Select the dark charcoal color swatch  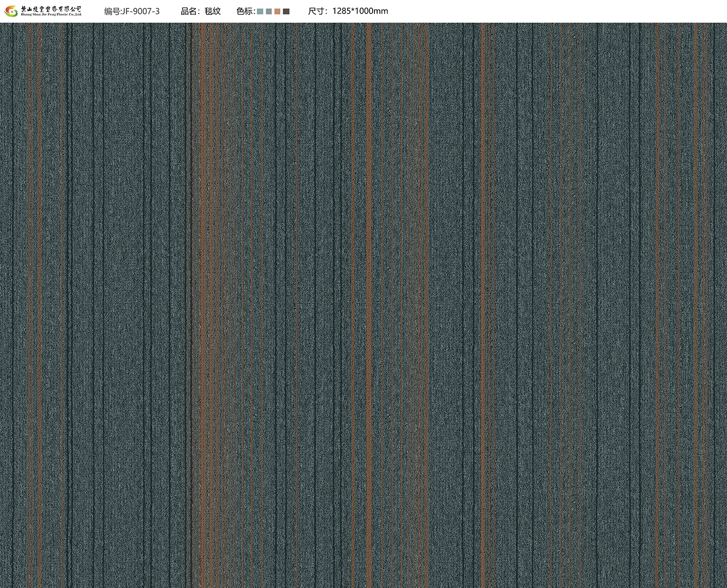point(286,12)
